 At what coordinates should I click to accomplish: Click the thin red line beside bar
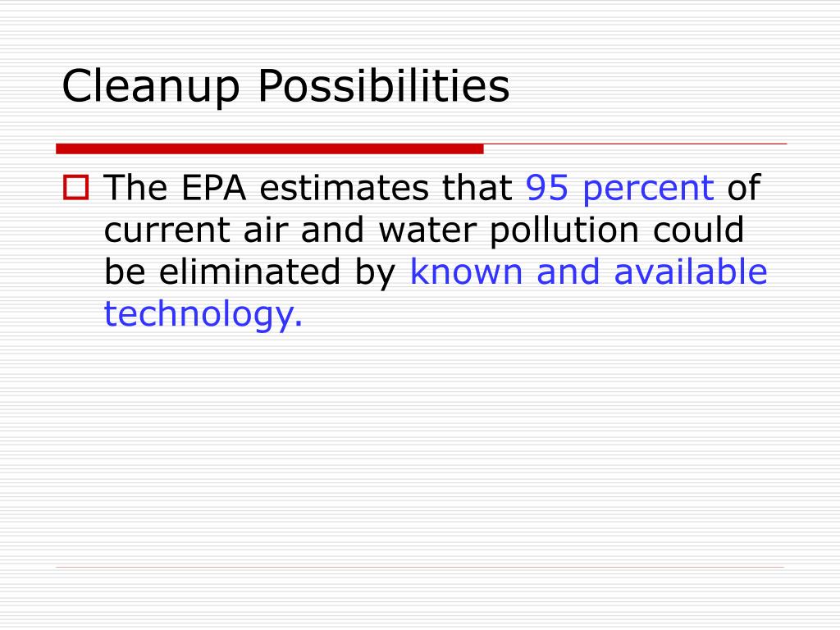(x=636, y=144)
